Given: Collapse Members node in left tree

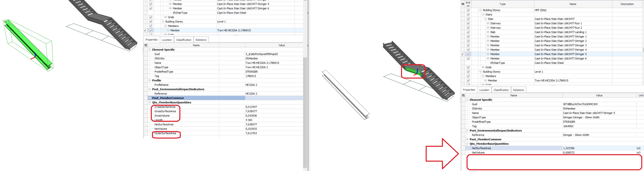Looking at the screenshot, I should [165, 26].
